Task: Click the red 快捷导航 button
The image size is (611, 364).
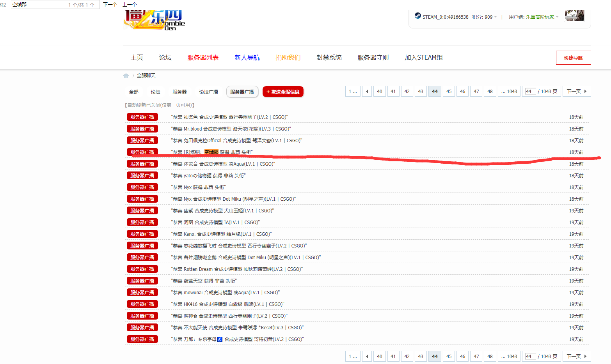Action: tap(573, 57)
